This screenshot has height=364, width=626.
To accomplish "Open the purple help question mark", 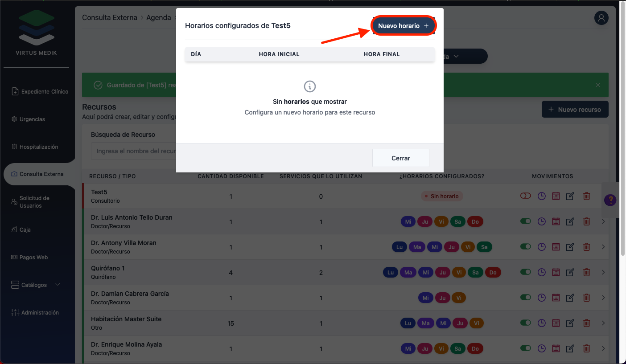I will (x=610, y=200).
